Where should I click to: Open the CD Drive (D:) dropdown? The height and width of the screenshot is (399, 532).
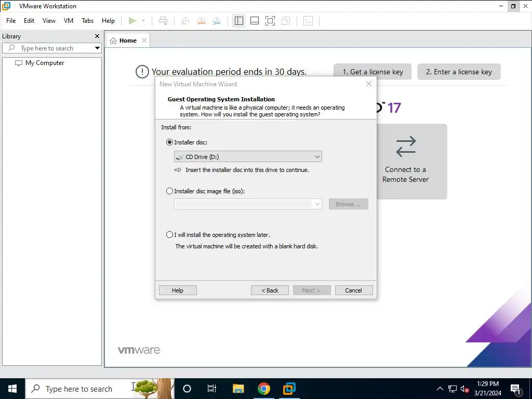[248, 157]
